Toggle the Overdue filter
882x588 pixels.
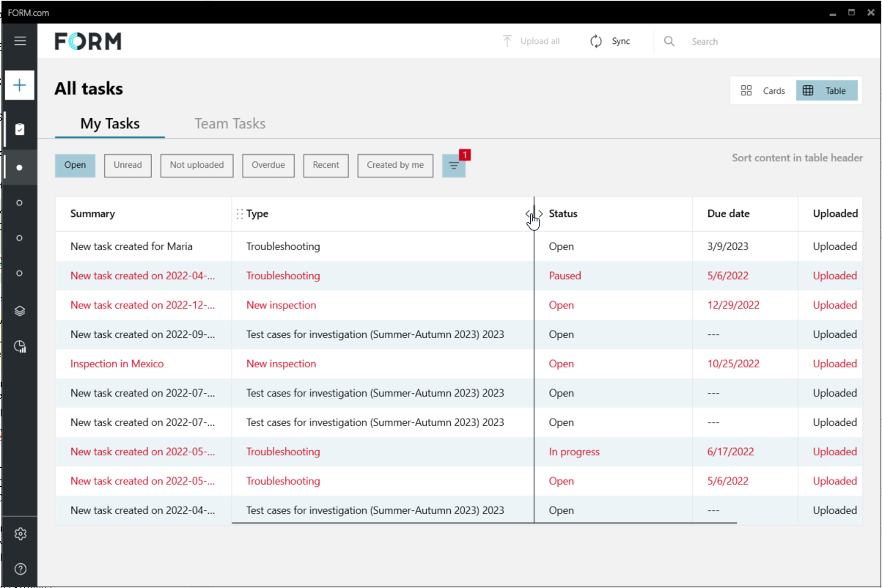pos(268,166)
